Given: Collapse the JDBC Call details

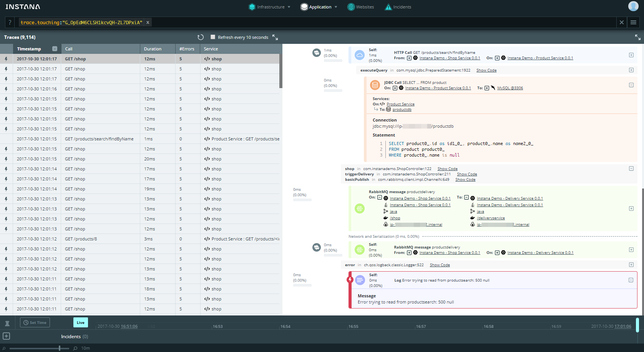Looking at the screenshot, I should pyautogui.click(x=631, y=85).
